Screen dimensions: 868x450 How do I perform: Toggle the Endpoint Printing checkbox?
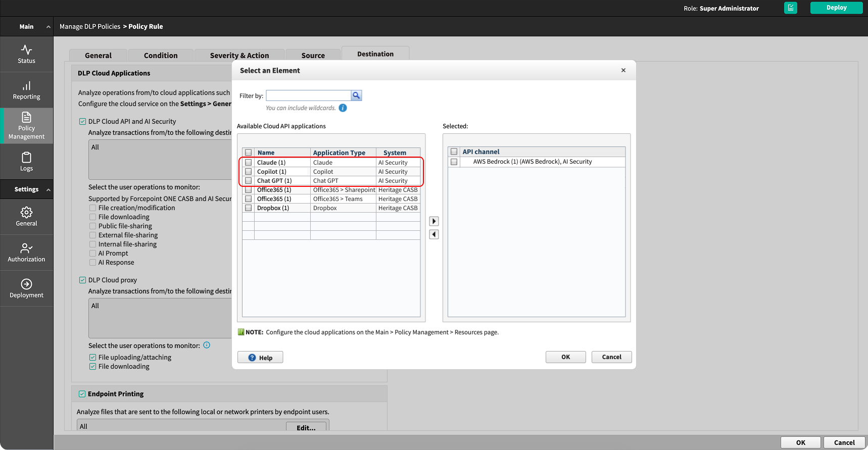(82, 394)
